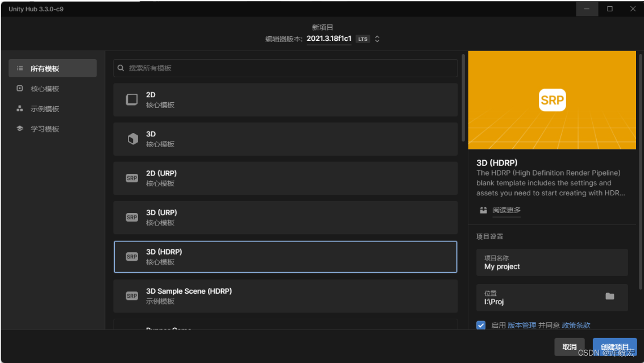This screenshot has height=363, width=644.
Task: Open the 阅读更多 link
Action: [506, 210]
